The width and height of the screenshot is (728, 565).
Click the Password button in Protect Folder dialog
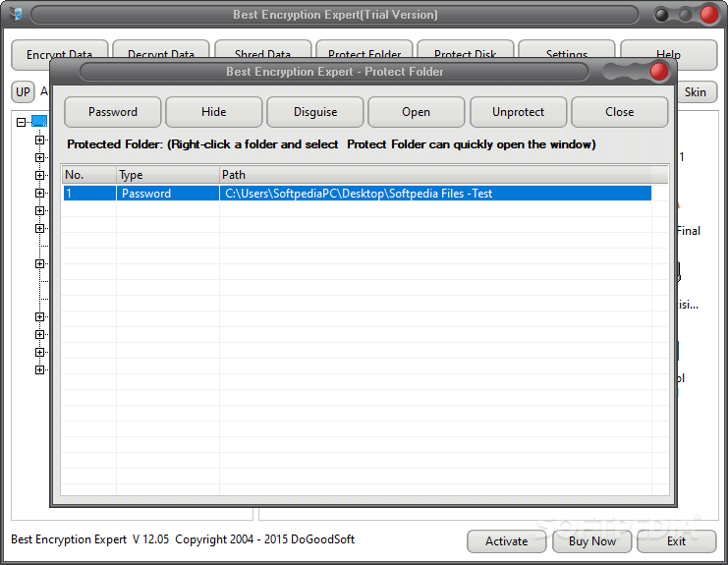point(113,112)
